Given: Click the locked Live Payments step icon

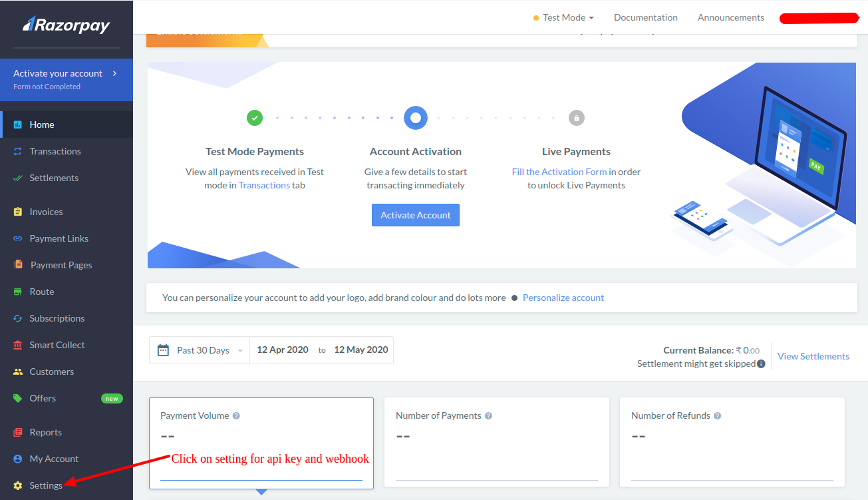Looking at the screenshot, I should (x=576, y=118).
